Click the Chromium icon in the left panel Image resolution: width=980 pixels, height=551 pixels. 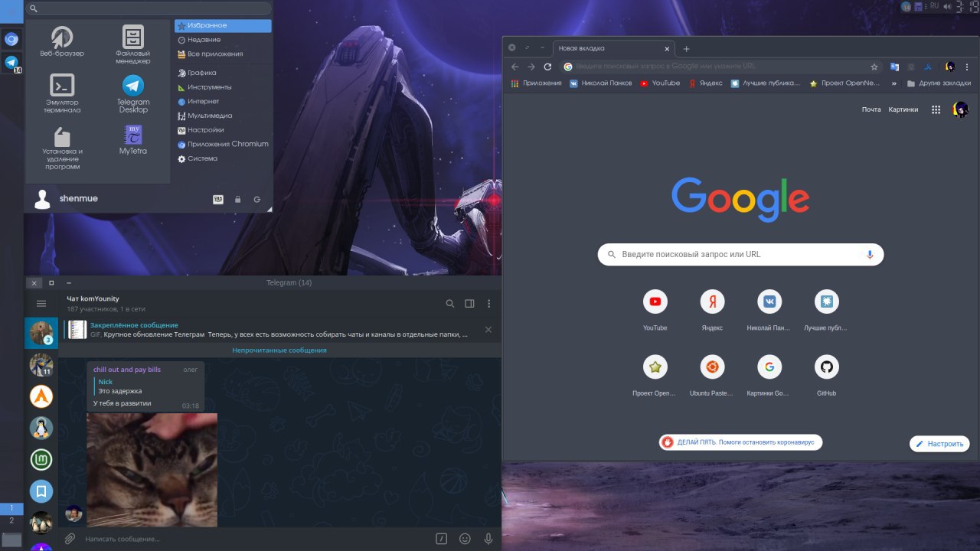click(x=11, y=38)
